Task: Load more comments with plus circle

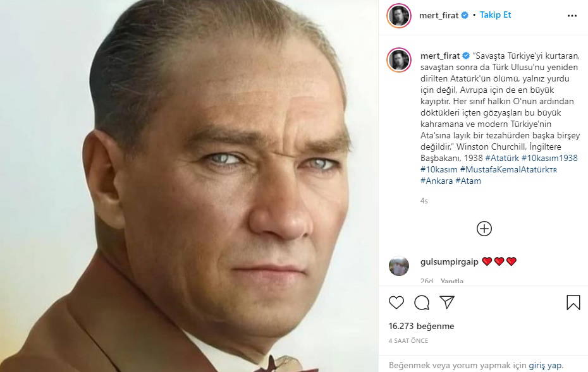Action: tap(484, 229)
